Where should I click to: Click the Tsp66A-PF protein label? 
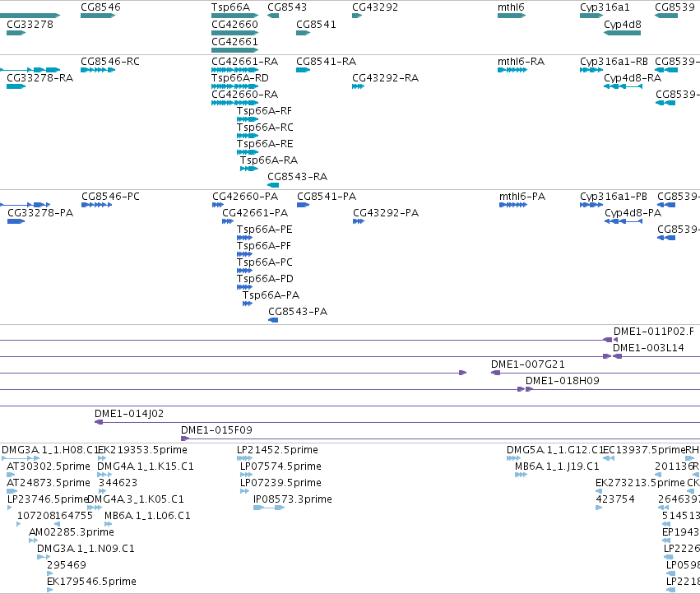click(x=264, y=246)
